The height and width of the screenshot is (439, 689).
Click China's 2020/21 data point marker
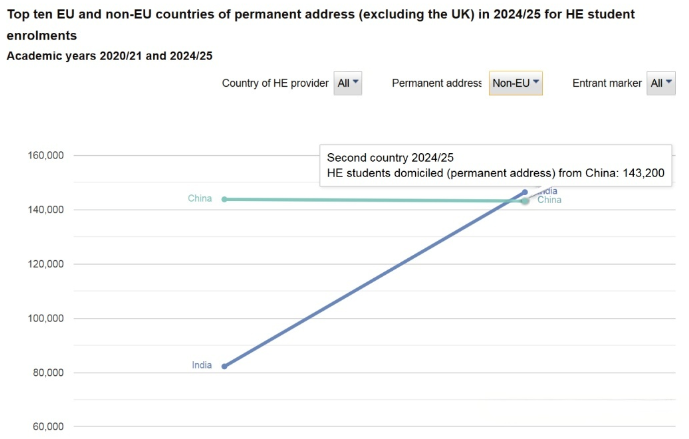pos(224,199)
